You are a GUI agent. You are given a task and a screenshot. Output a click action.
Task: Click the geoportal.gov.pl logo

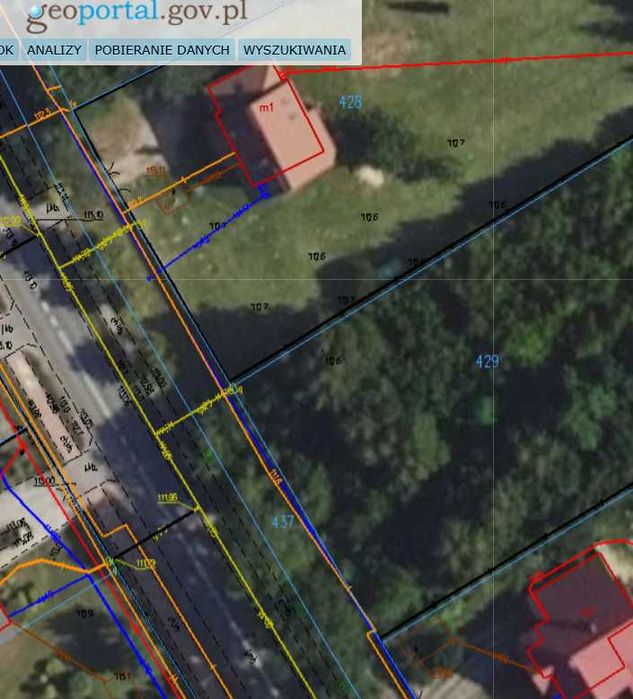[x=136, y=15]
